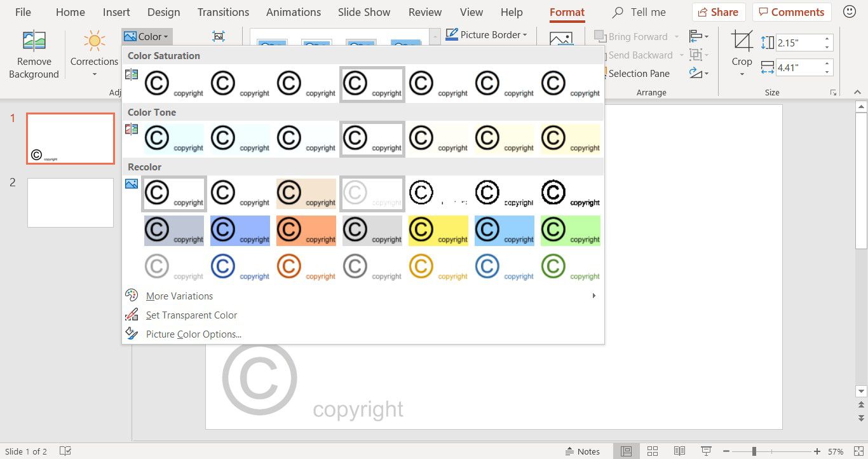Open Picture Color Options

tap(194, 334)
